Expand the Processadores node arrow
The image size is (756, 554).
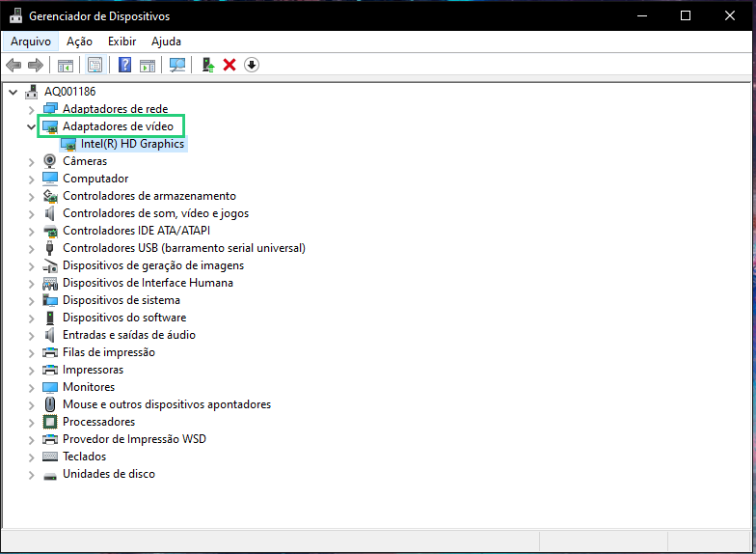[x=31, y=423]
